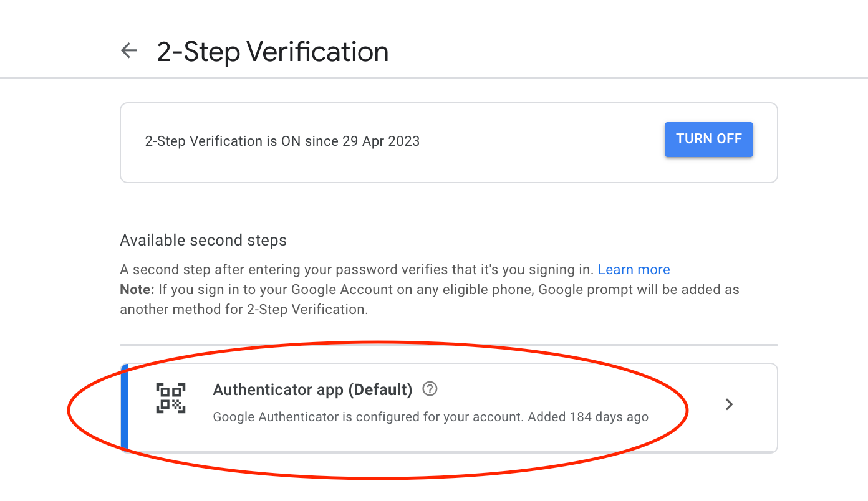
Task: Open the help question mark beside Authenticator app
Action: (x=430, y=389)
